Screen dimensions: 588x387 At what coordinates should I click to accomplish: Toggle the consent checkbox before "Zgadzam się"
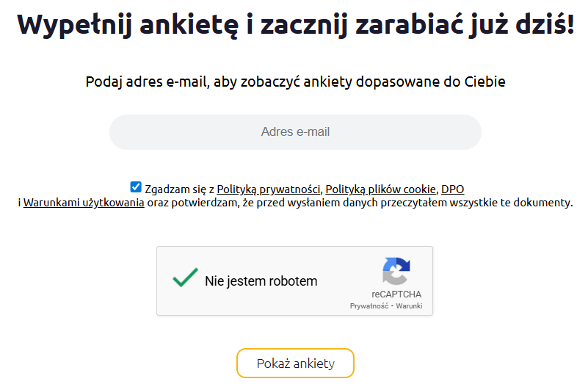click(136, 187)
